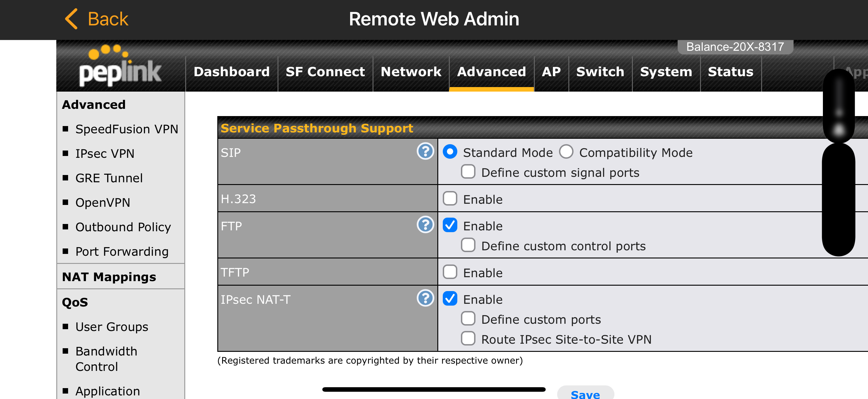Open Outbound Policy sidebar link
This screenshot has width=868, height=399.
[x=123, y=227]
